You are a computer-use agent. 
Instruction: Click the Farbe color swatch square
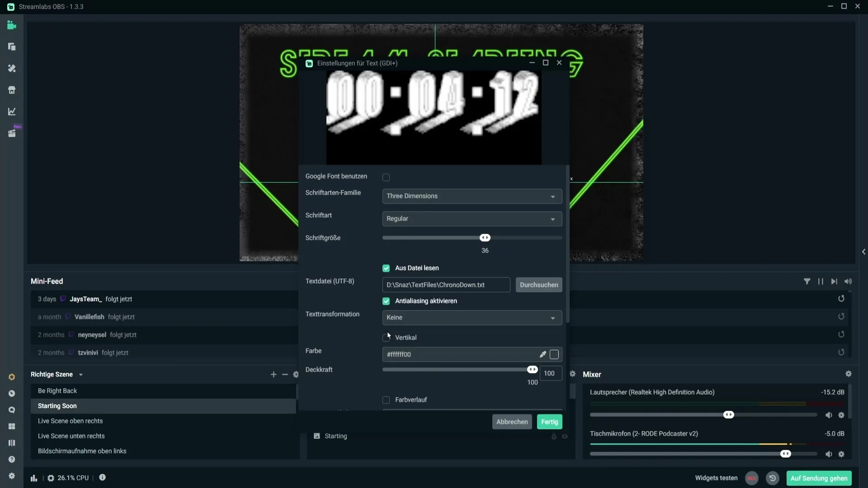point(554,355)
